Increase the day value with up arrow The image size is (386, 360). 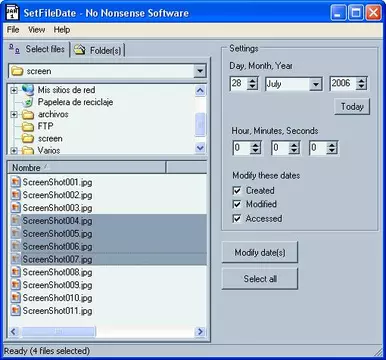tap(253, 80)
